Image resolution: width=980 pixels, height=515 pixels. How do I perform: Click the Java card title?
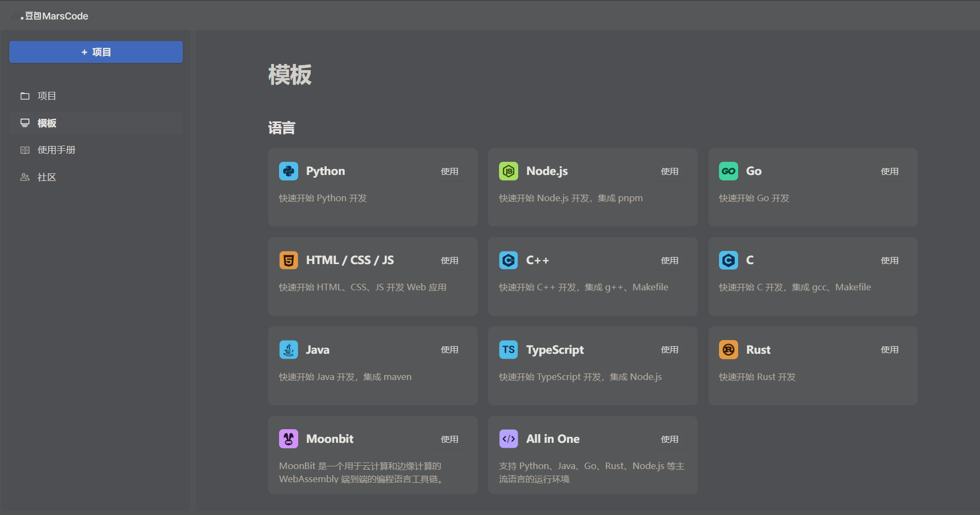click(x=318, y=349)
